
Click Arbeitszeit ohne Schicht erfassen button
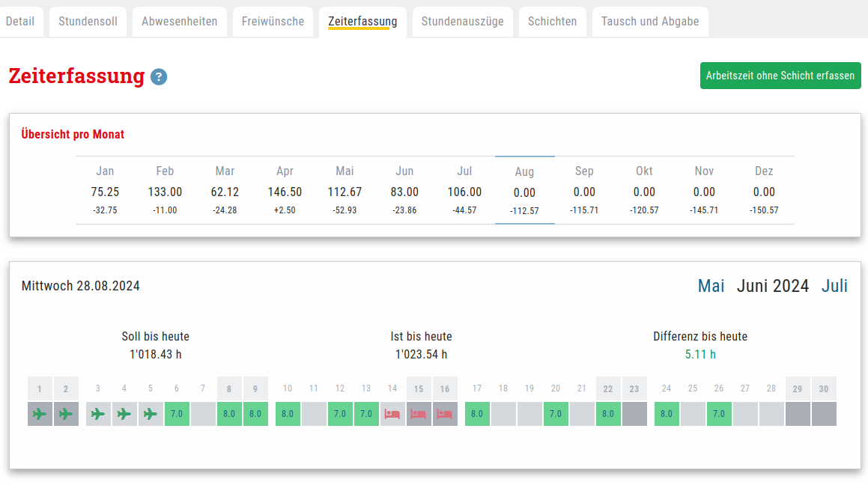[780, 76]
